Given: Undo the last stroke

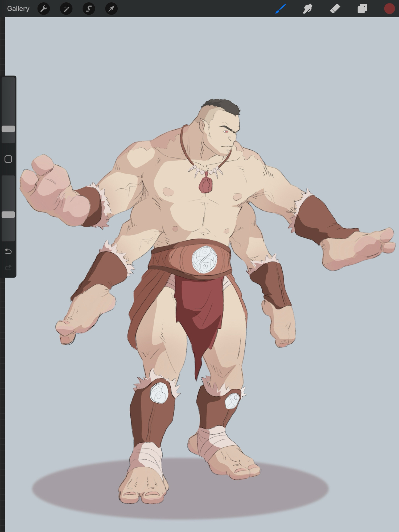Looking at the screenshot, I should pyautogui.click(x=8, y=251).
